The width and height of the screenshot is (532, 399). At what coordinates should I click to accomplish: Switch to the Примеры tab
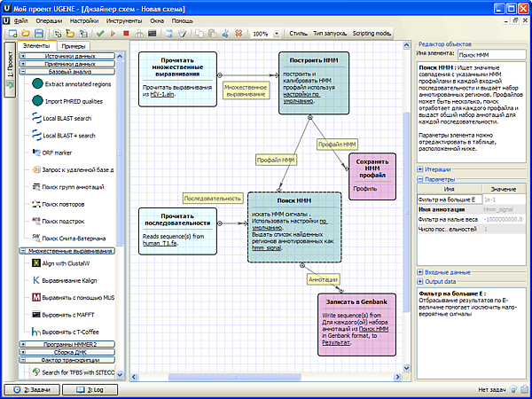click(74, 45)
